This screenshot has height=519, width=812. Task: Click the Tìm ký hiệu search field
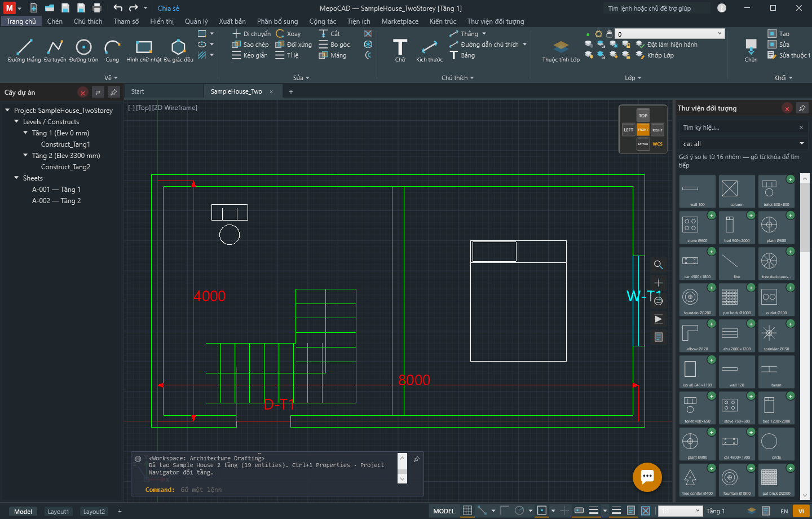739,127
